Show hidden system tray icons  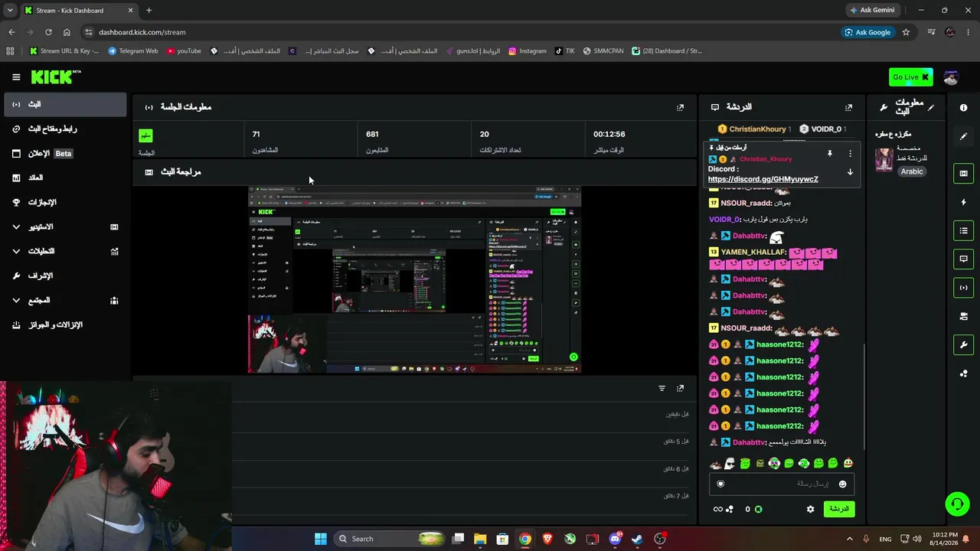point(851,539)
